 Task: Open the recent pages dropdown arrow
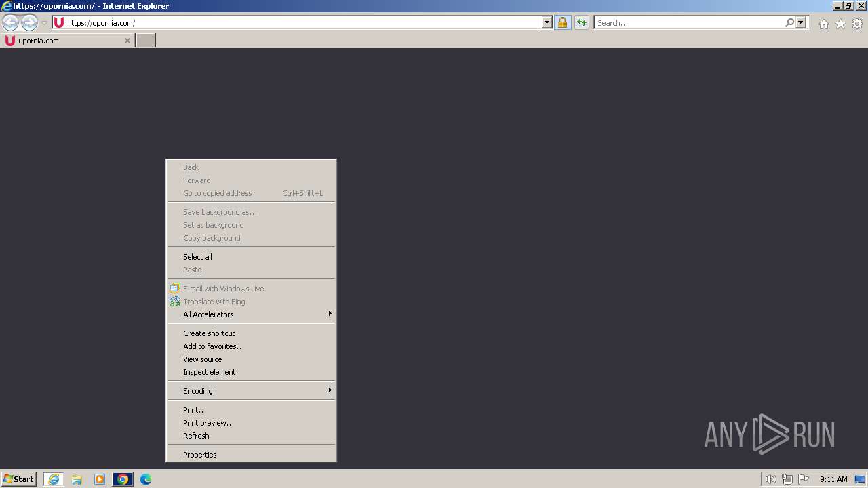[44, 23]
